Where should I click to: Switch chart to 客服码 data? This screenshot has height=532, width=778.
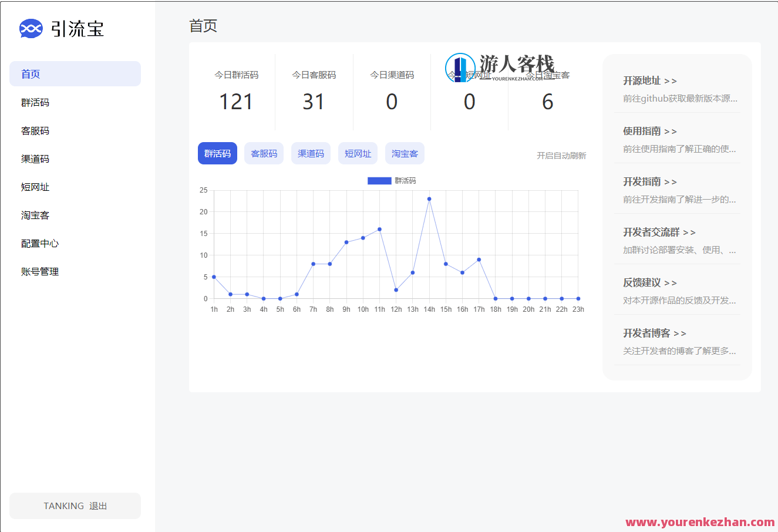[x=264, y=153]
